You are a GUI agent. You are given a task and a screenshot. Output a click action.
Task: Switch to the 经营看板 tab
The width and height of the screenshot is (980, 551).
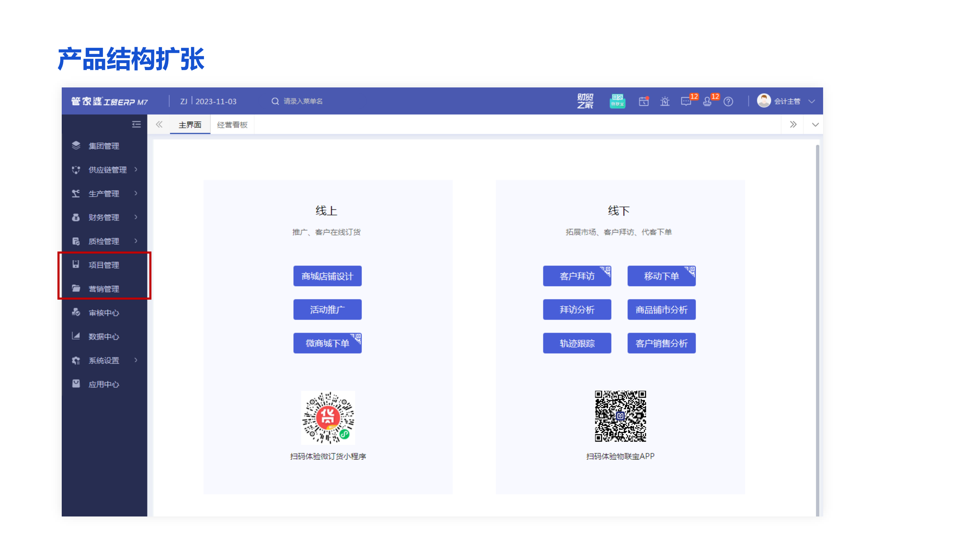[x=232, y=125]
